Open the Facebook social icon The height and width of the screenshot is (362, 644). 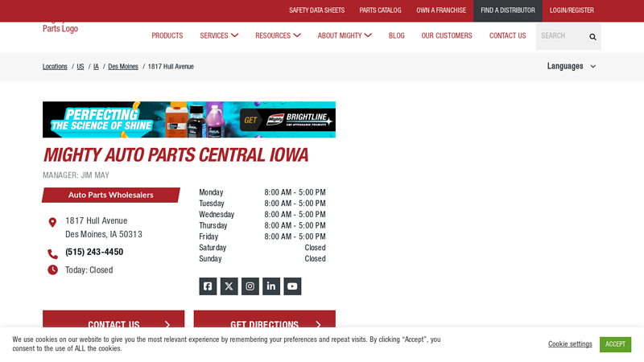pyautogui.click(x=208, y=286)
